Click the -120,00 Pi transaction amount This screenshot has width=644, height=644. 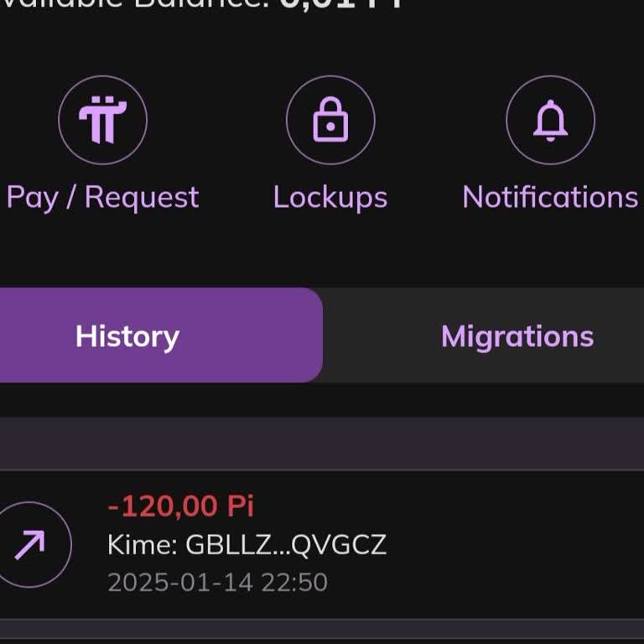180,506
